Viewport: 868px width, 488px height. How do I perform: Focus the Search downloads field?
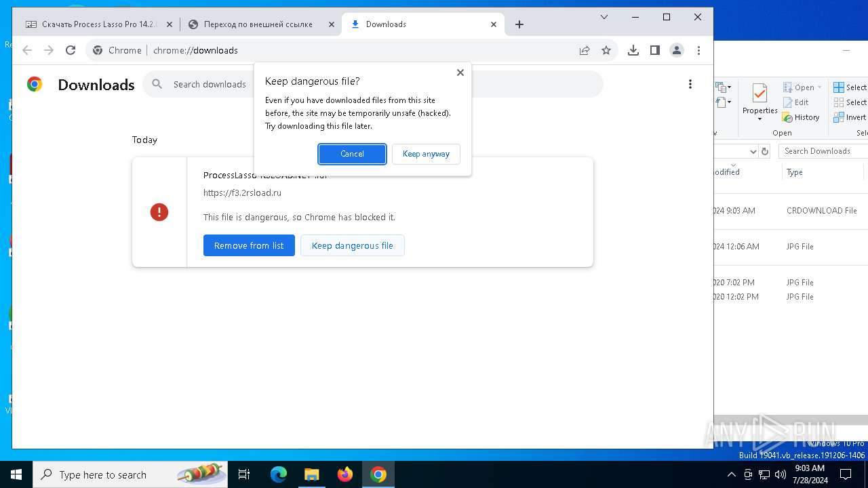(373, 84)
